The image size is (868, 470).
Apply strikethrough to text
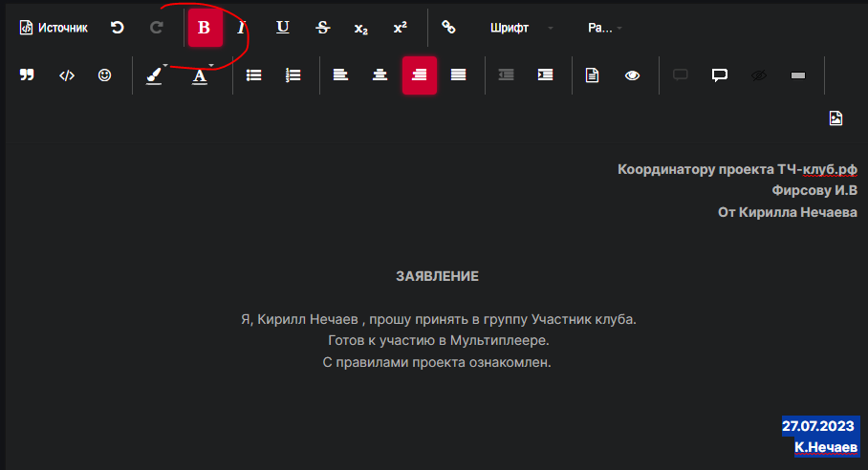point(323,28)
